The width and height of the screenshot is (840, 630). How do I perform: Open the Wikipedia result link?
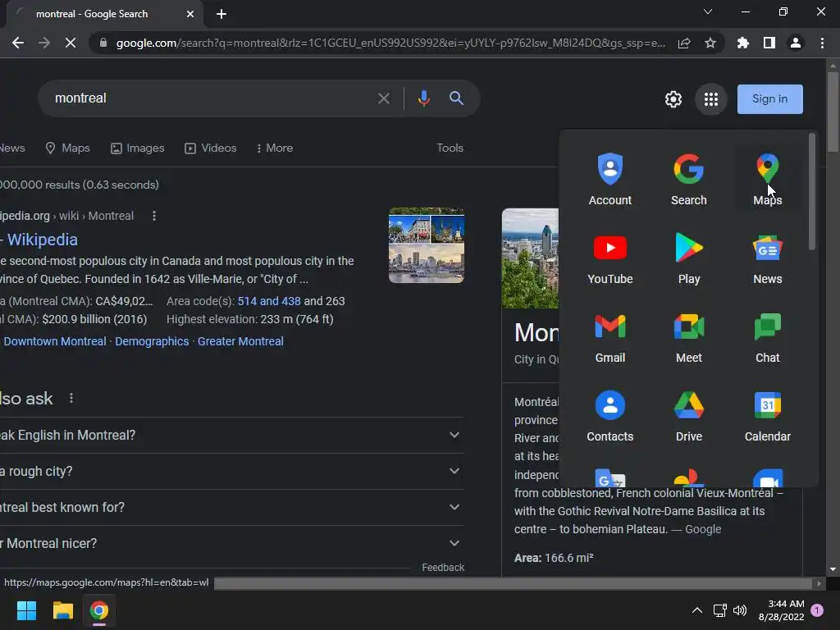tap(39, 240)
